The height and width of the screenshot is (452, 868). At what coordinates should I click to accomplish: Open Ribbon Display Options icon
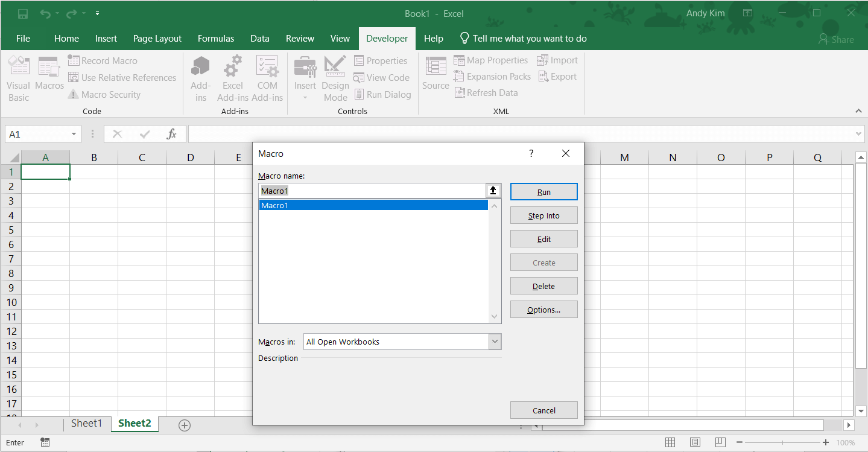coord(747,13)
